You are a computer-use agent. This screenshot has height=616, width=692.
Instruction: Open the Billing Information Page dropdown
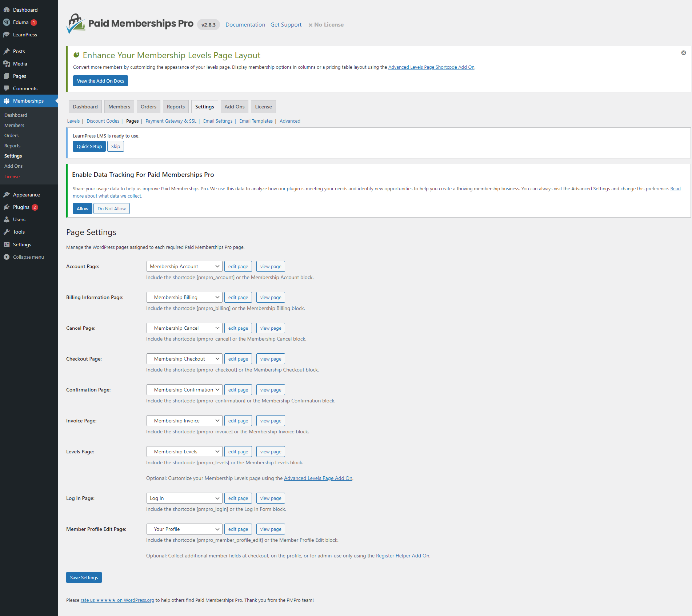[x=184, y=297]
